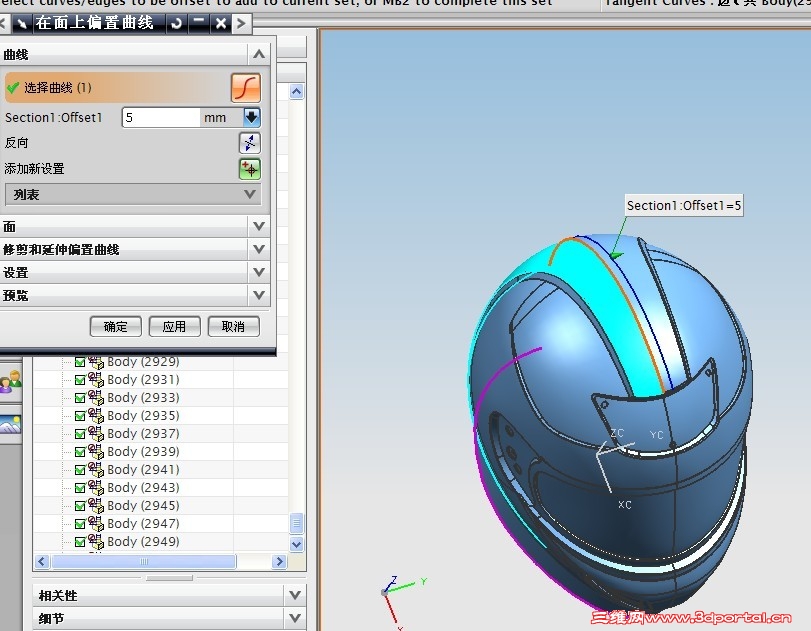Toggle checkbox for Body (2945)
811x631 pixels.
point(80,506)
